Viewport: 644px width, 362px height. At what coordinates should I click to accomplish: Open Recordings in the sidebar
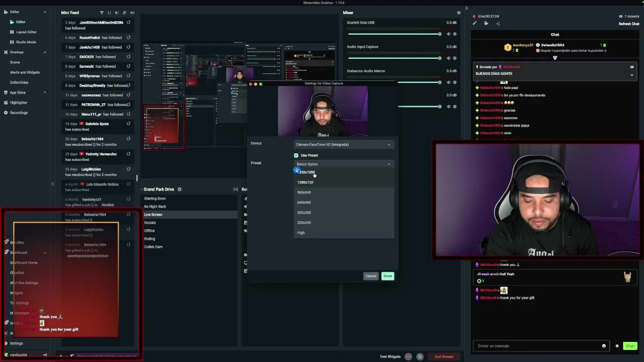click(19, 113)
